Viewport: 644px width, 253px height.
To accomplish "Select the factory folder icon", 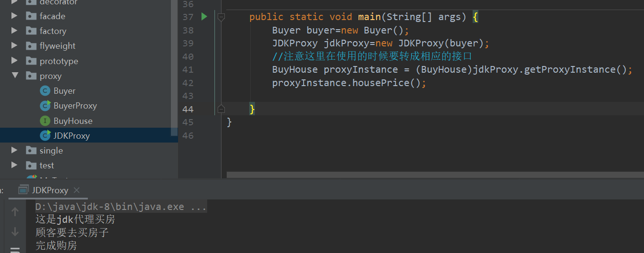I will click(x=31, y=31).
